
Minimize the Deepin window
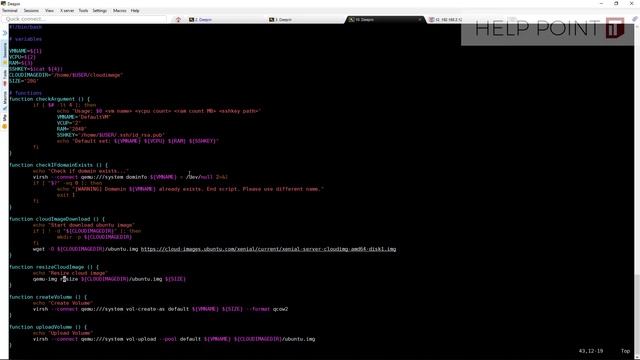(x=601, y=3)
